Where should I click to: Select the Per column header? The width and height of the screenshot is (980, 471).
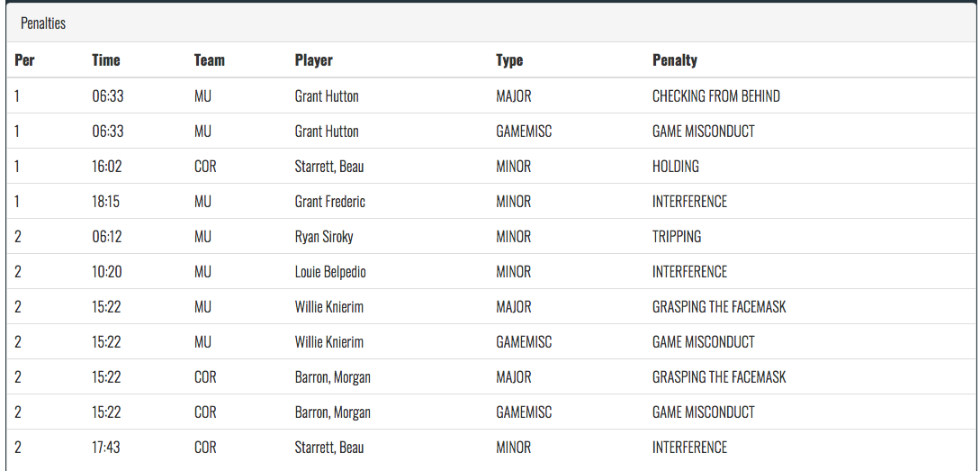(24, 60)
